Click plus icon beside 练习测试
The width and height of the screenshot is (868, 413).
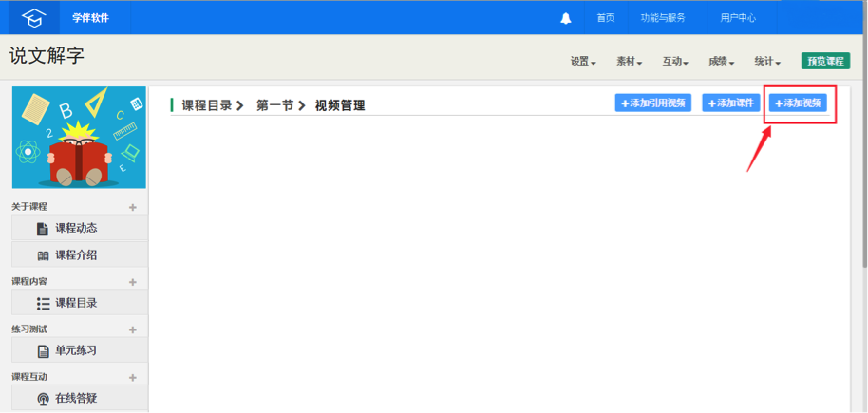tap(133, 329)
